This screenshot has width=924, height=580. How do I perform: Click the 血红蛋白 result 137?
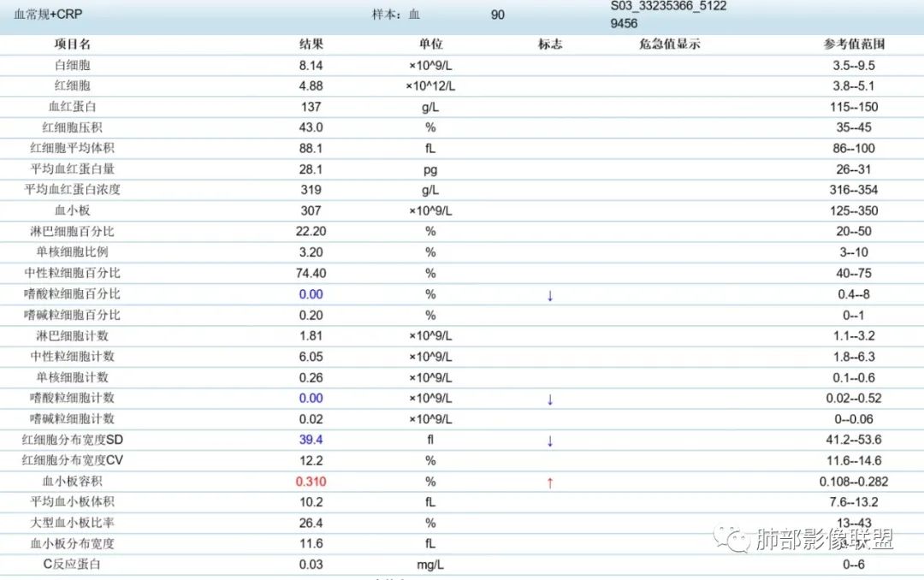[311, 107]
